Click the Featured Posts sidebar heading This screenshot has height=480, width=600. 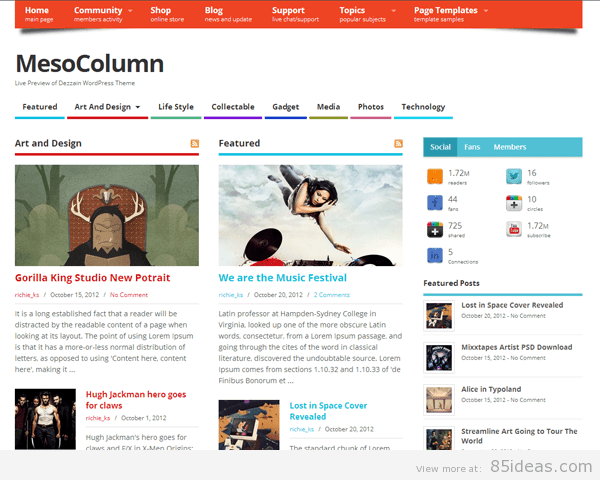pyautogui.click(x=451, y=283)
